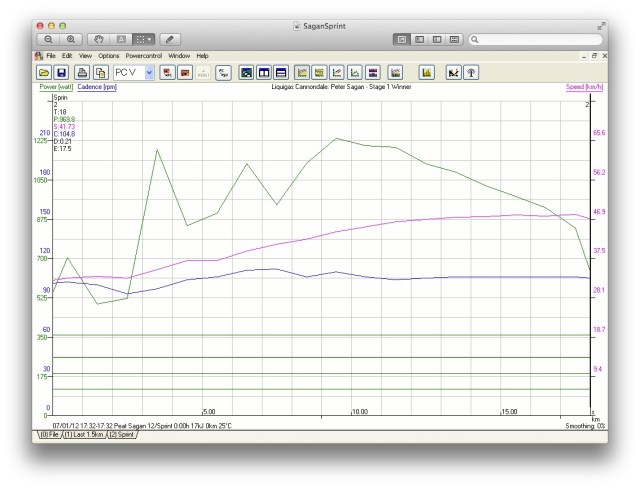Screen dimensions: 640x488
Task: Click the Copy icon in toolbar
Action: tap(100, 73)
